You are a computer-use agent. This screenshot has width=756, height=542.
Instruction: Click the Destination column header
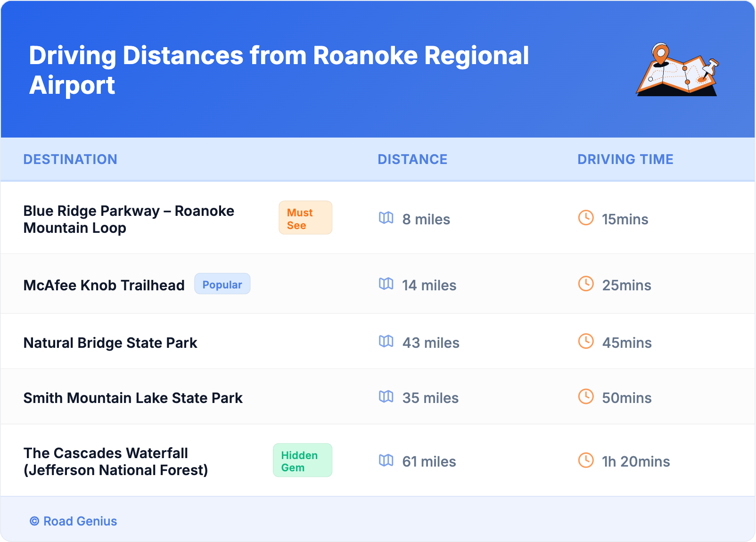[70, 159]
